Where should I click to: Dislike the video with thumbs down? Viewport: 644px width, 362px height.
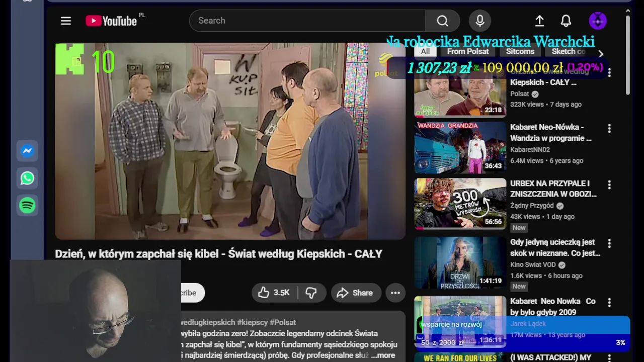(x=311, y=293)
